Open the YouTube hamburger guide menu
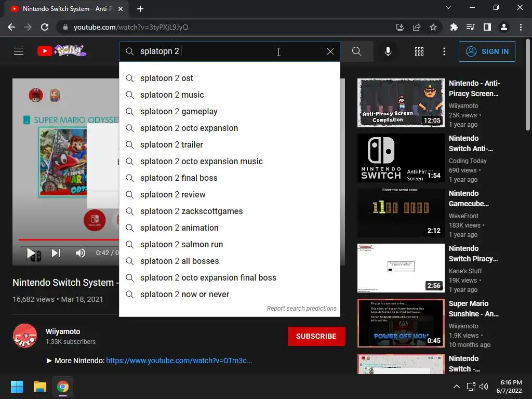 19,51
